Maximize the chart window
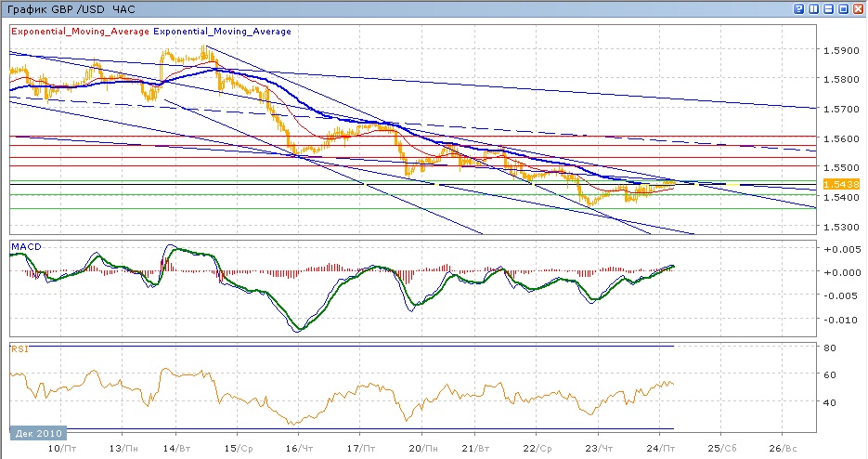Screen dimensions: 868x459 click(844, 8)
